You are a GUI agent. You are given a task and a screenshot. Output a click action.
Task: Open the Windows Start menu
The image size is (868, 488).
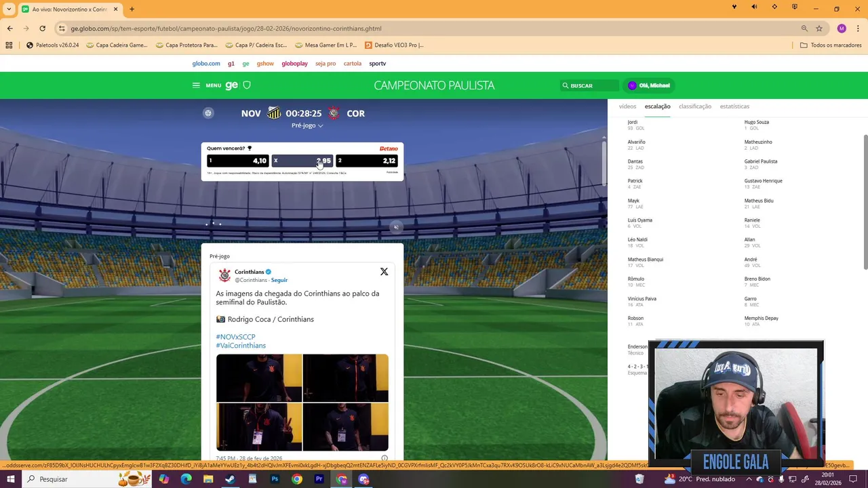[10, 479]
